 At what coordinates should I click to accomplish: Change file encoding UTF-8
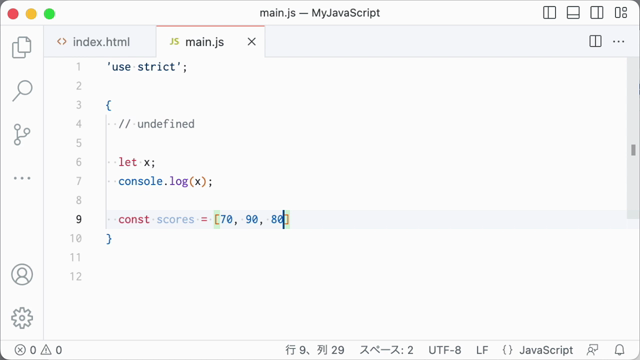tap(444, 350)
